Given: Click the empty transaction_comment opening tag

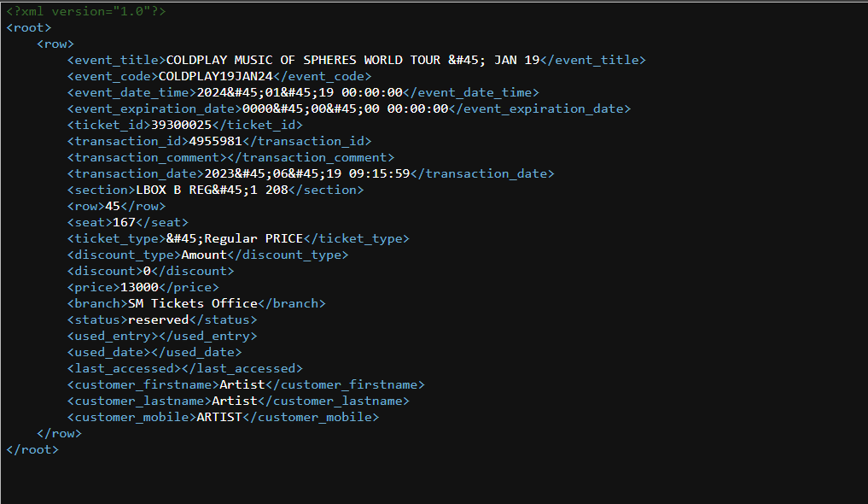Looking at the screenshot, I should point(143,157).
